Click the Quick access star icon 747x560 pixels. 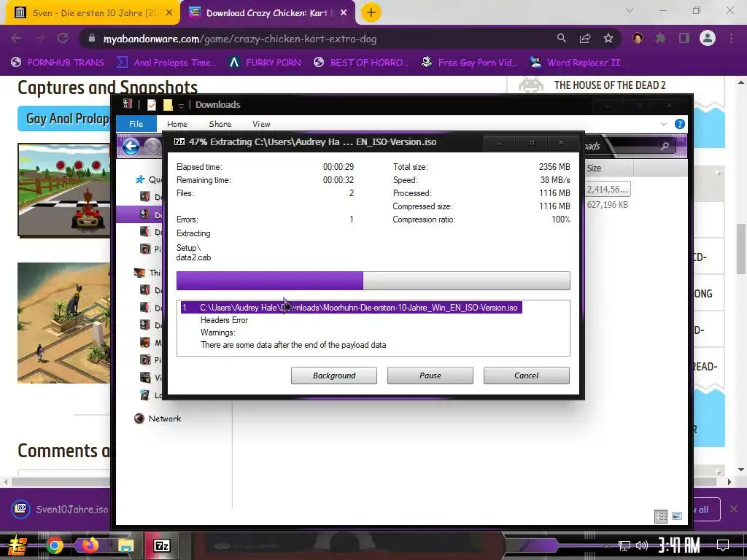(x=139, y=179)
